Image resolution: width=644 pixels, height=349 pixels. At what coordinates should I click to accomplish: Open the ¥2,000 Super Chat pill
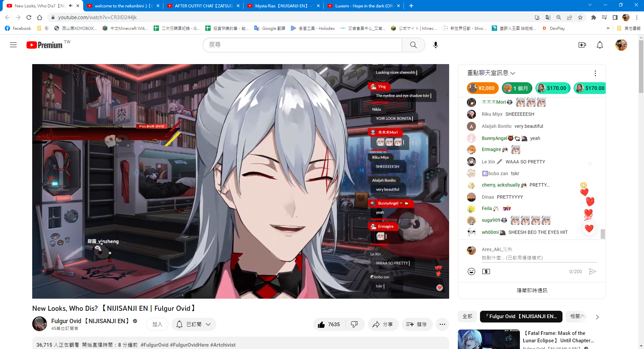(483, 88)
